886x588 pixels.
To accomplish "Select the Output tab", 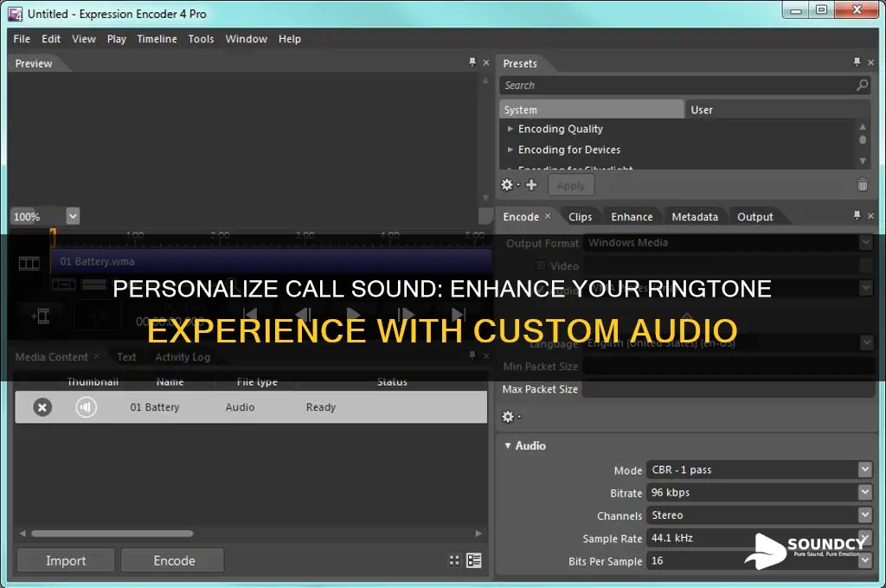I will (754, 217).
